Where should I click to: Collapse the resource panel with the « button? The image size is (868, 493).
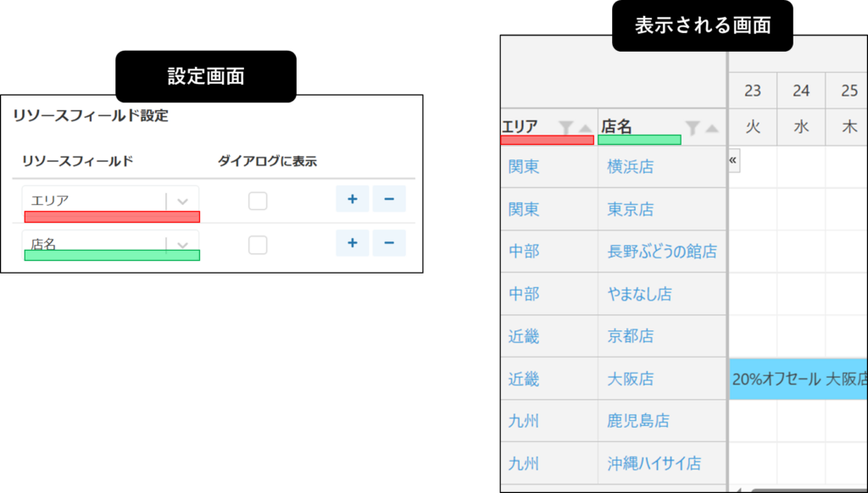click(733, 160)
